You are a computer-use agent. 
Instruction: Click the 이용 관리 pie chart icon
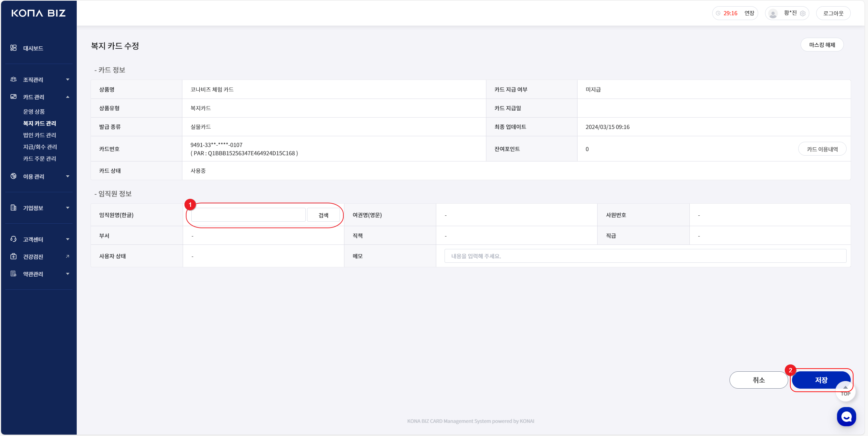tap(13, 176)
